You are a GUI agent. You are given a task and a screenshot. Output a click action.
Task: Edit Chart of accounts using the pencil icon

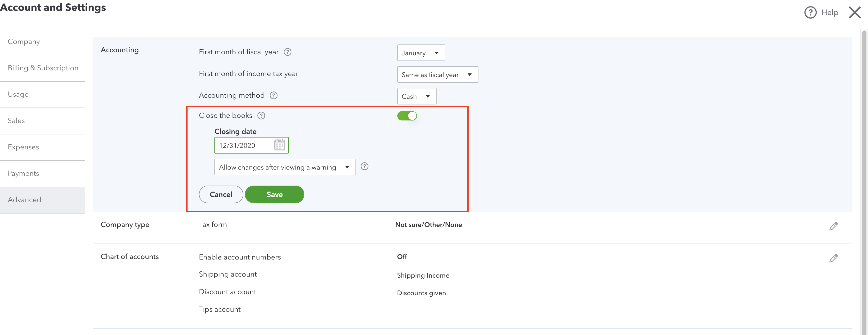833,258
